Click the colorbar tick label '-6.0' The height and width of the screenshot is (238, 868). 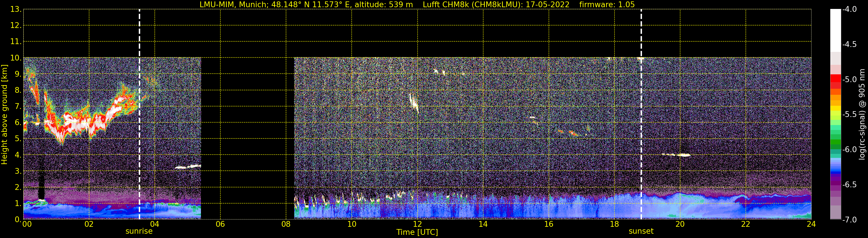click(x=849, y=149)
